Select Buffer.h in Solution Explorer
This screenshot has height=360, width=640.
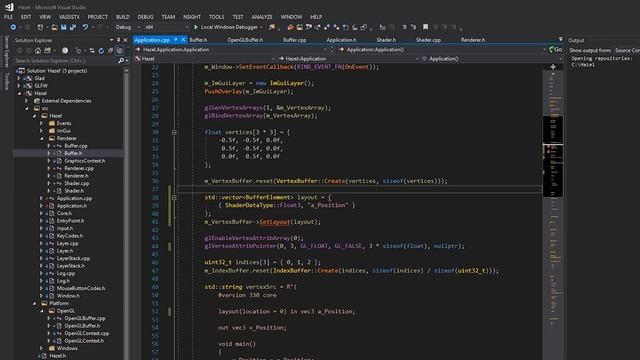pos(73,153)
